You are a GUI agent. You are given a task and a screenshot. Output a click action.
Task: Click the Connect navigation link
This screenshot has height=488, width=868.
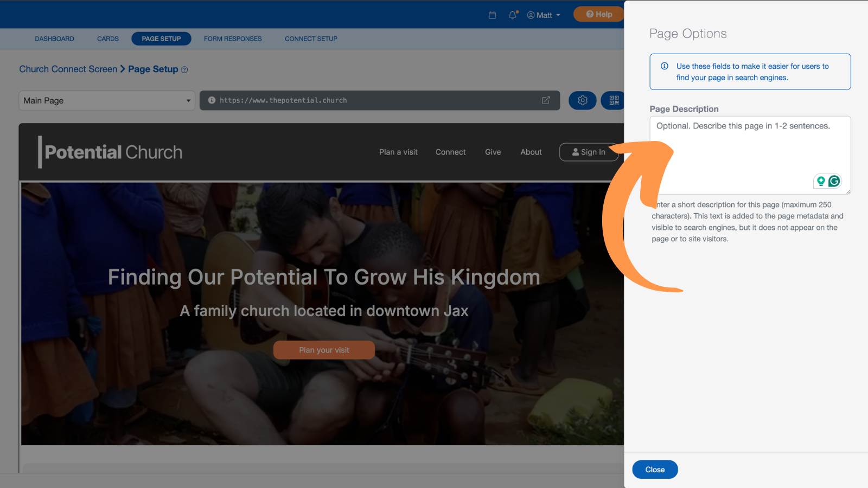[x=450, y=152]
